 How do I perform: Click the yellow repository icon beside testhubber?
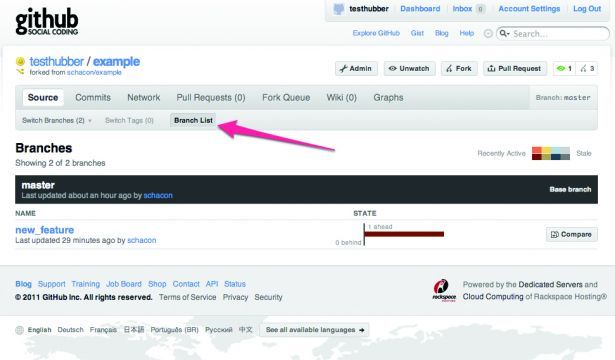(x=20, y=62)
